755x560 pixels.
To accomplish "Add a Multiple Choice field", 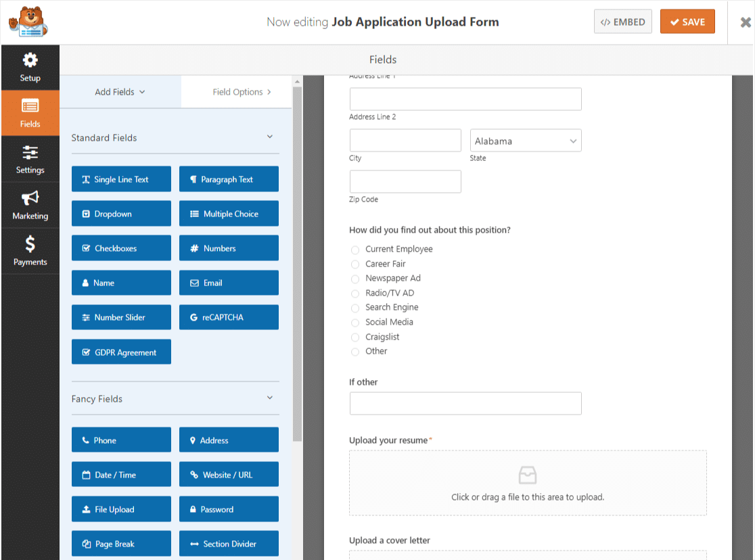I will point(229,214).
